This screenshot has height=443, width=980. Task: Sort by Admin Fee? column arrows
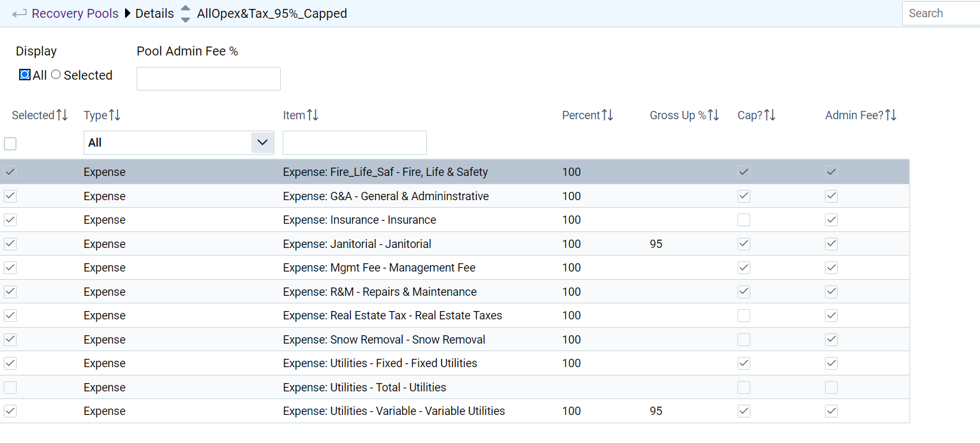891,115
